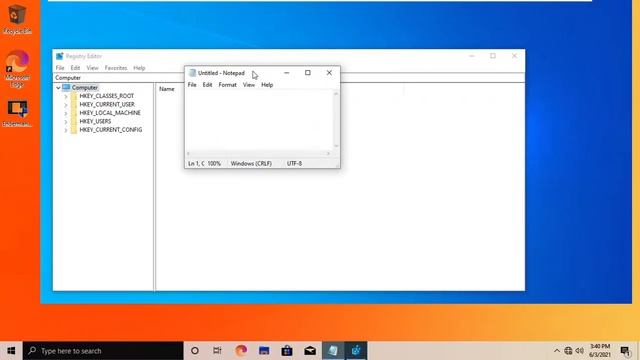Open Notepad View menu
This screenshot has width=640, height=360.
249,85
